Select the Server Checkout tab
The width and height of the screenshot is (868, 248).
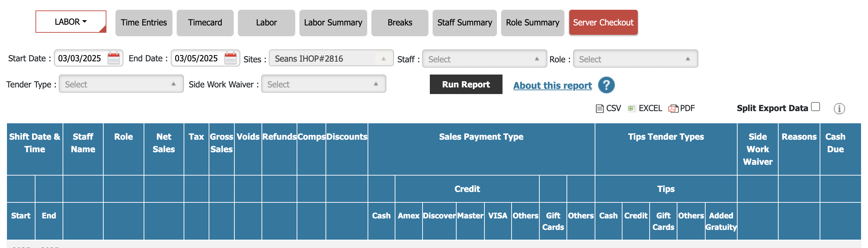click(x=603, y=23)
